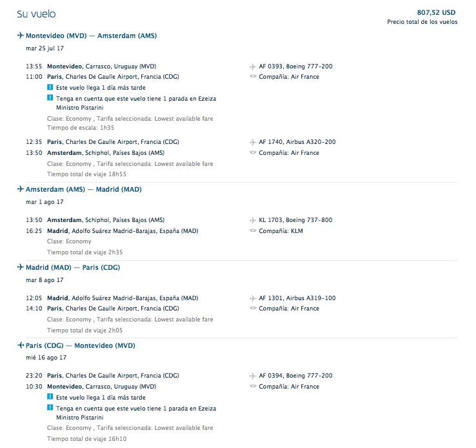Click the info icon beside the Ezeiza stop notice under flight AF 0393

tap(50, 98)
